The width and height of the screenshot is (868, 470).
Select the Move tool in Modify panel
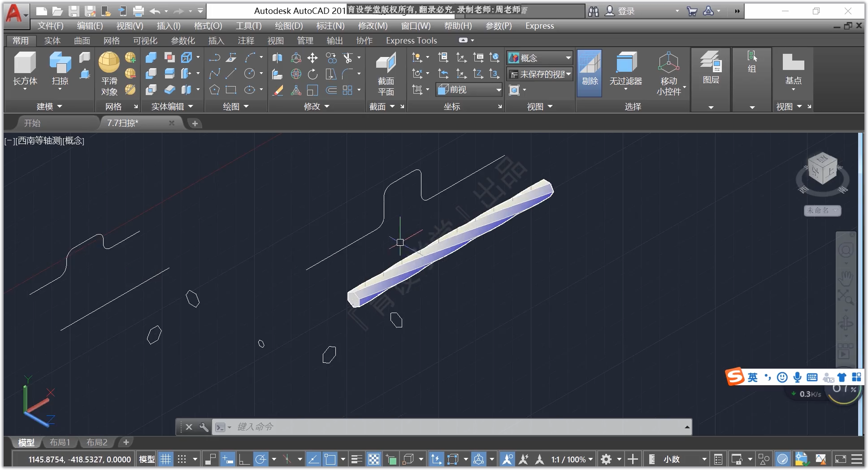coord(312,58)
